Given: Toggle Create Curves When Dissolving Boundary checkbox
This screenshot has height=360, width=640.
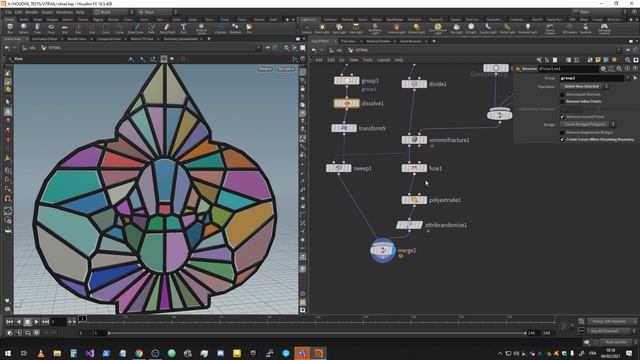Looking at the screenshot, I should click(562, 140).
